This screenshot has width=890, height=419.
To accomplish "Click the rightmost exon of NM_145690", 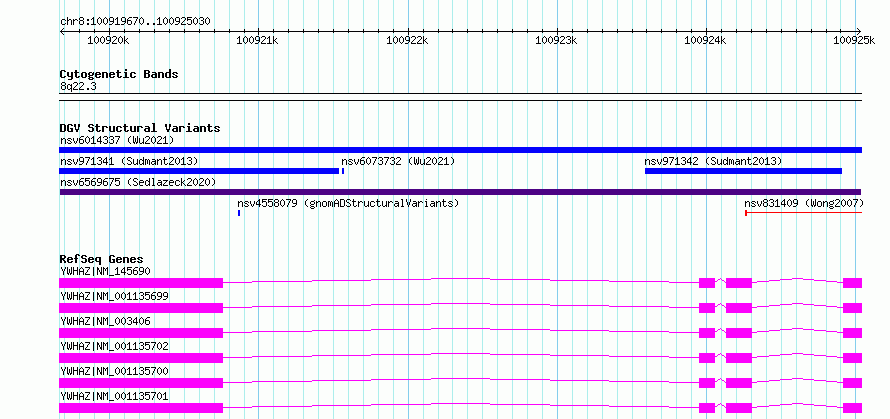I will tap(853, 283).
